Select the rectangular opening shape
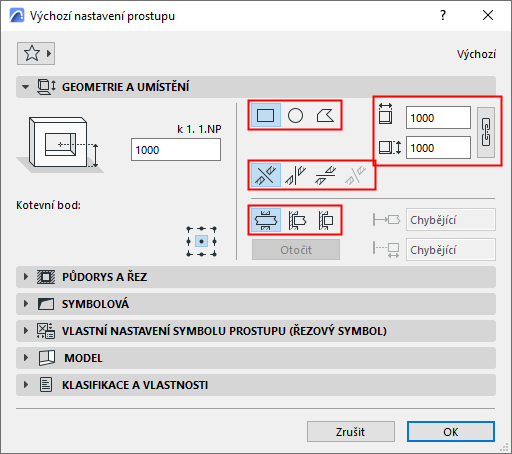512x454 pixels. [x=266, y=115]
